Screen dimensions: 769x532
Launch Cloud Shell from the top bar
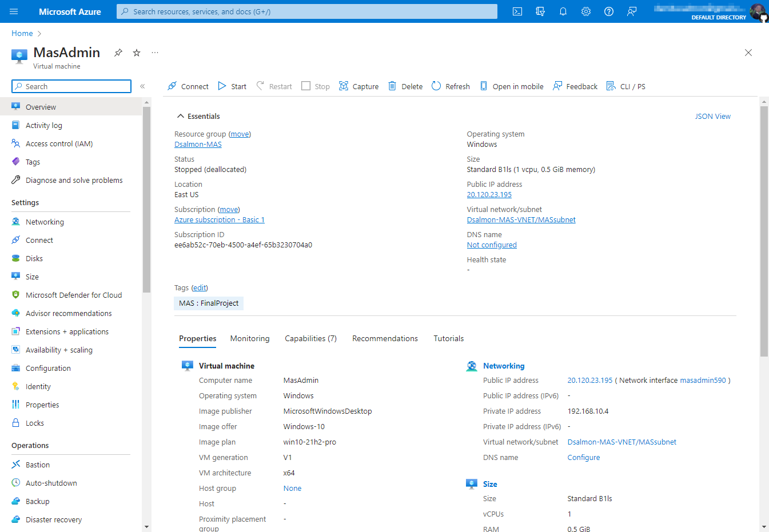[517, 11]
